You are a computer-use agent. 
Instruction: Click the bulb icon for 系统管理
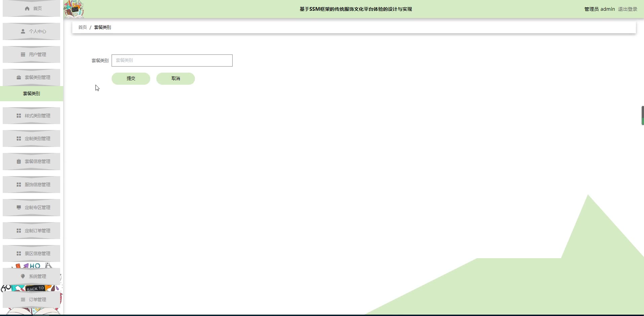pos(23,276)
